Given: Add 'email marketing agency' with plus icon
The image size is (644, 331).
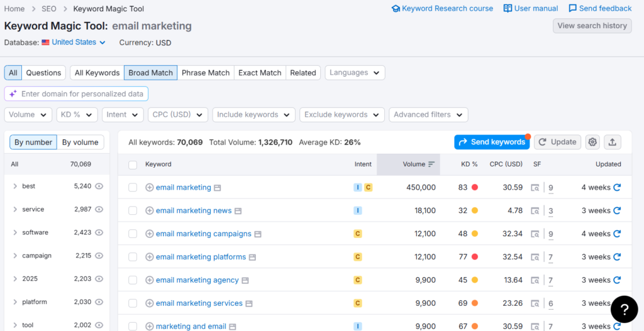Looking at the screenshot, I should pos(150,280).
